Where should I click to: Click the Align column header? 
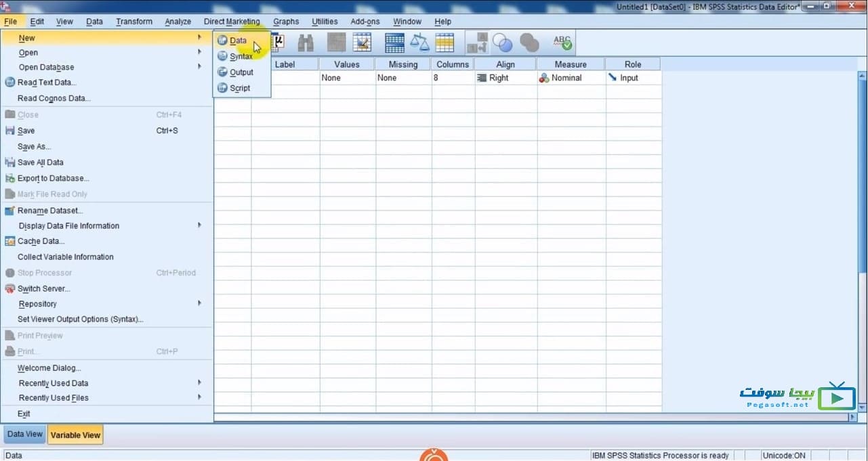tap(505, 64)
